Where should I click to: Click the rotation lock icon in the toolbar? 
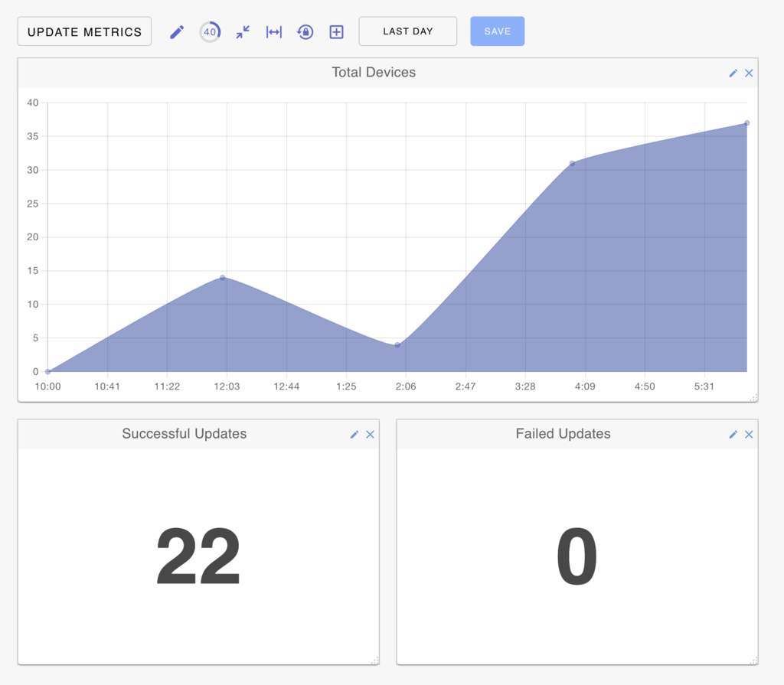click(x=305, y=32)
